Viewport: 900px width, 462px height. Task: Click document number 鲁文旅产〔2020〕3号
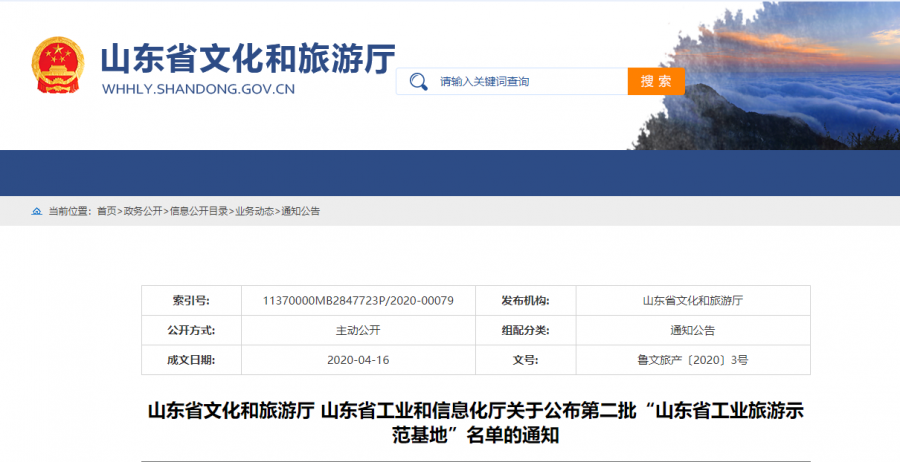[x=693, y=360]
